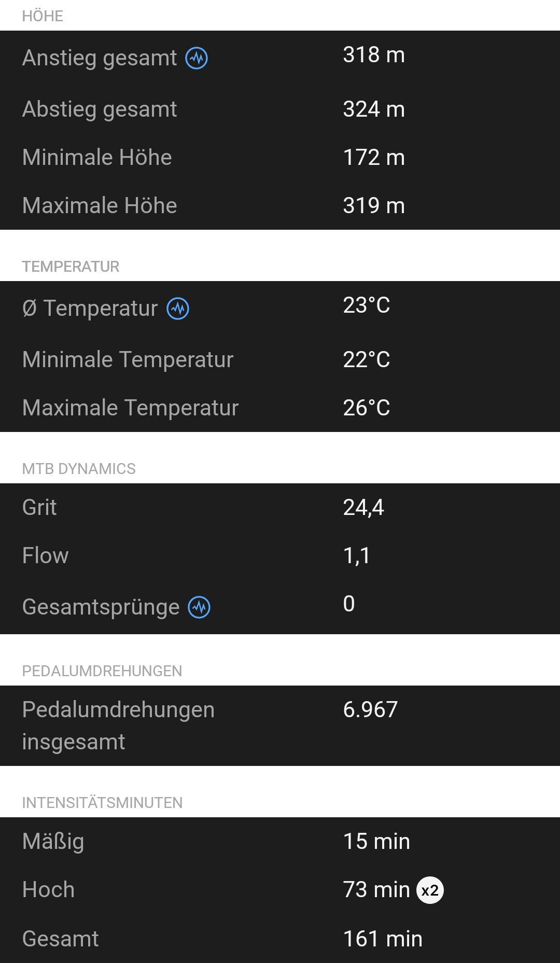Tap the Flow value 1,1
The height and width of the screenshot is (963, 560).
pos(357,556)
